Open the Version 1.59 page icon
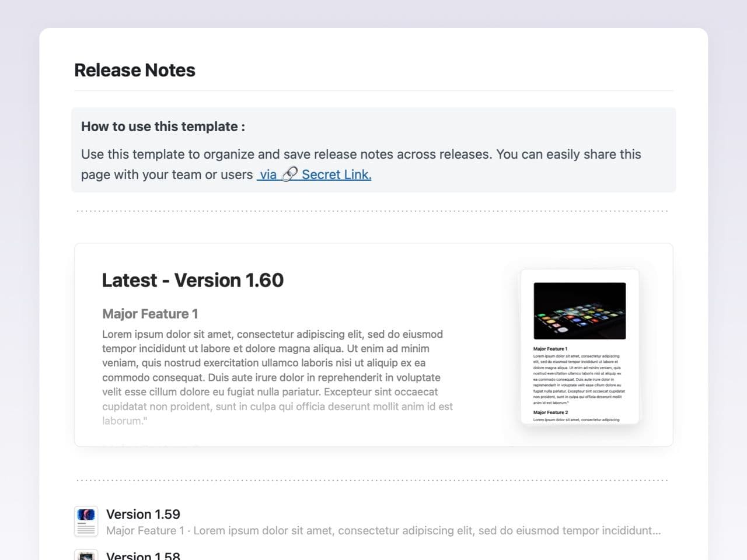This screenshot has width=747, height=560. point(86,521)
